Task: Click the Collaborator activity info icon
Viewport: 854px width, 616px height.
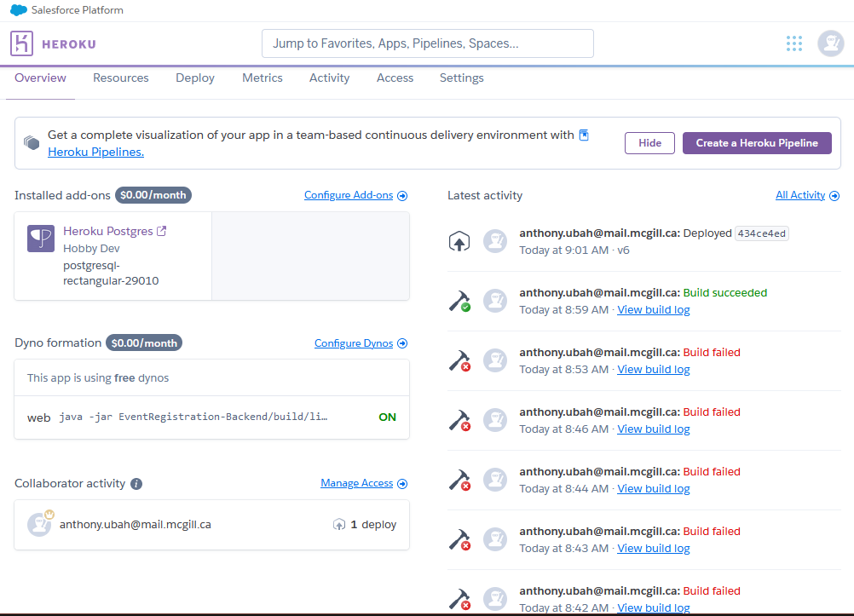Action: coord(136,484)
